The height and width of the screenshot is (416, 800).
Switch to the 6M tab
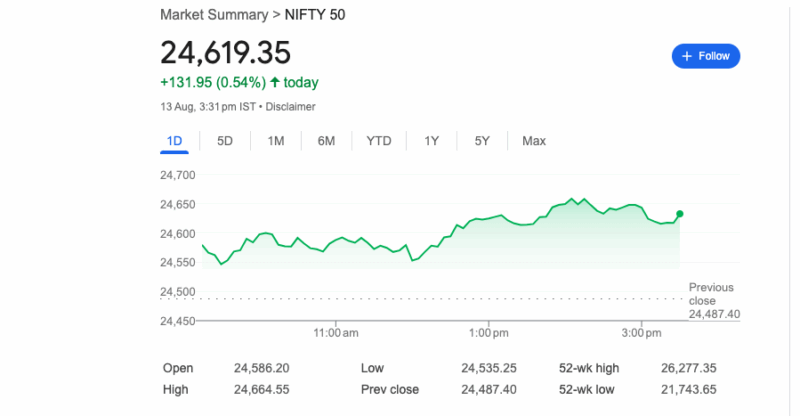[326, 141]
